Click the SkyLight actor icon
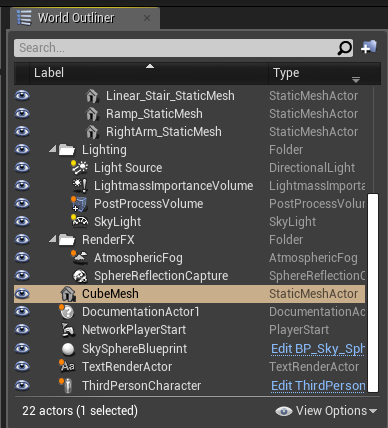Viewport: 388px width, 428px height. pyautogui.click(x=80, y=221)
